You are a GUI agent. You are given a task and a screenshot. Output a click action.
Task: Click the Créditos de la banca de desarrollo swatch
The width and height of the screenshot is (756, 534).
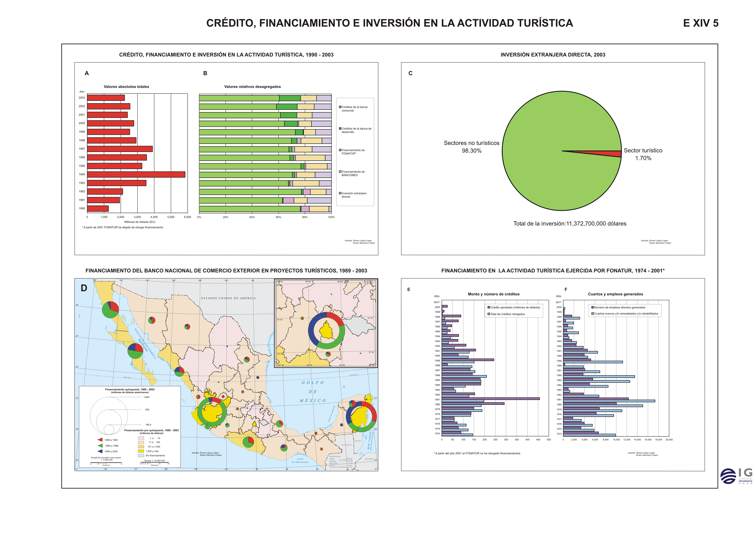(340, 129)
